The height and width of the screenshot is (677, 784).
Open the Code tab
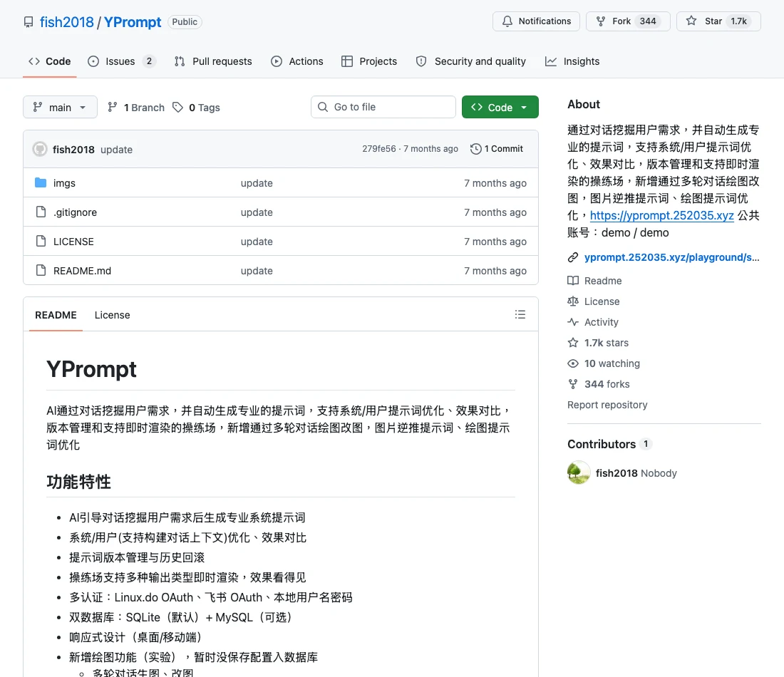[x=49, y=61]
